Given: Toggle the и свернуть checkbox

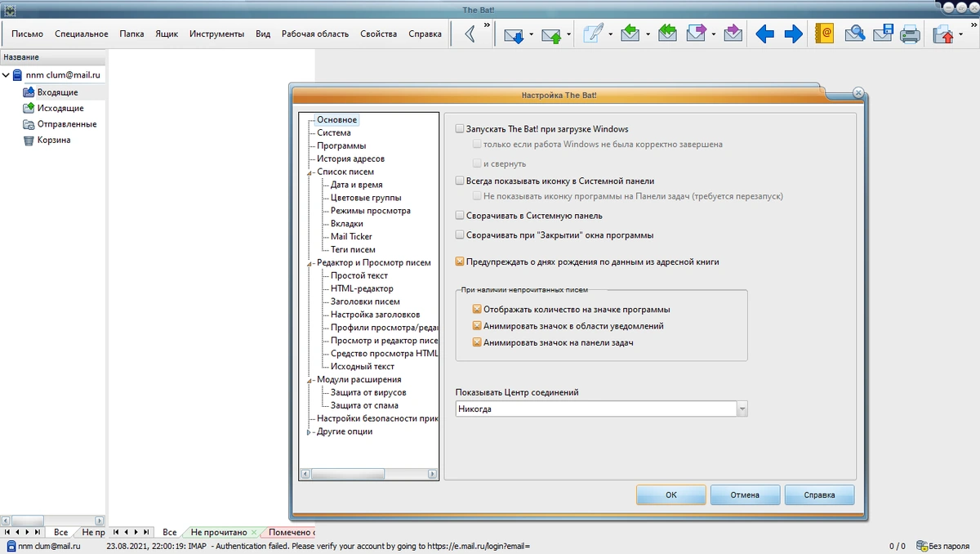Looking at the screenshot, I should [477, 163].
